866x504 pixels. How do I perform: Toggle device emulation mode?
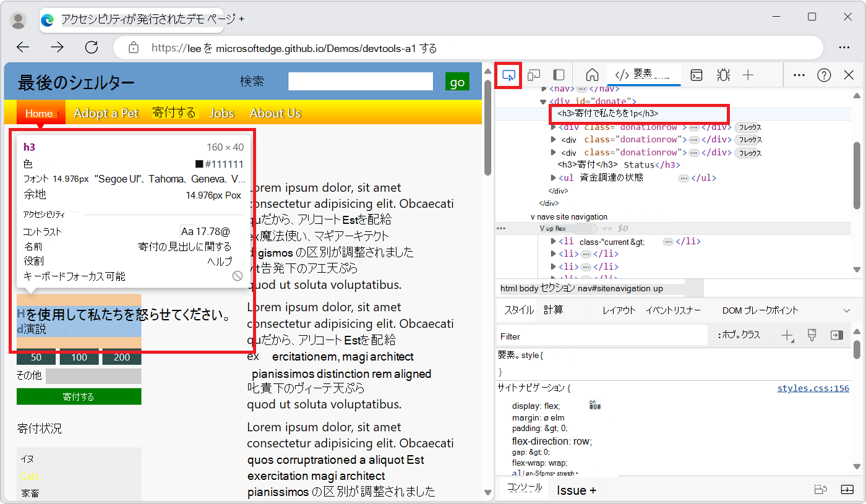pyautogui.click(x=534, y=75)
